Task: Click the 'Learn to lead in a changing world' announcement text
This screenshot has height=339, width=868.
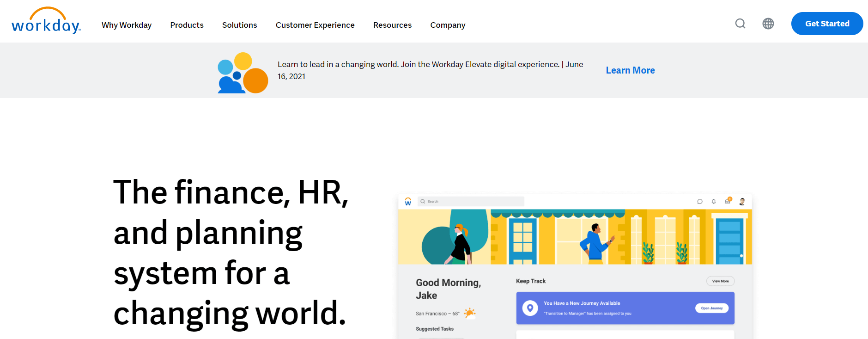Action: click(x=430, y=70)
